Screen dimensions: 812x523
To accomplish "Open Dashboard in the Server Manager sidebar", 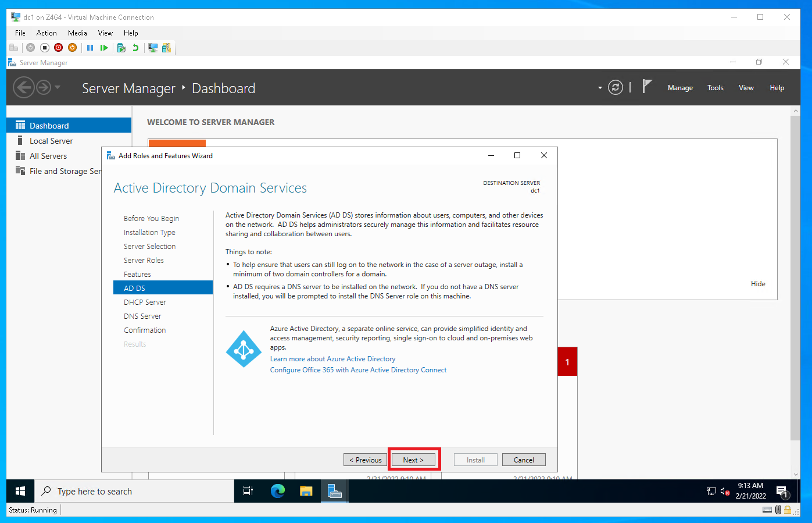I will click(x=69, y=126).
